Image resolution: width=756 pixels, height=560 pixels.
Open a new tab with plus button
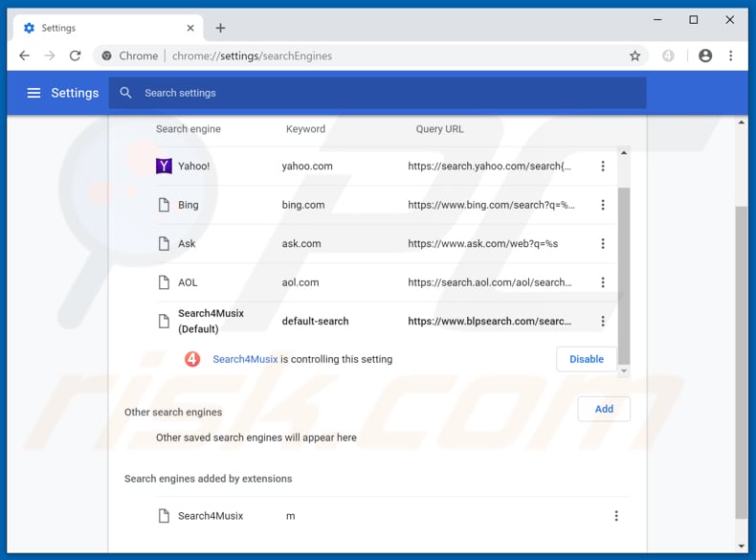pyautogui.click(x=220, y=28)
